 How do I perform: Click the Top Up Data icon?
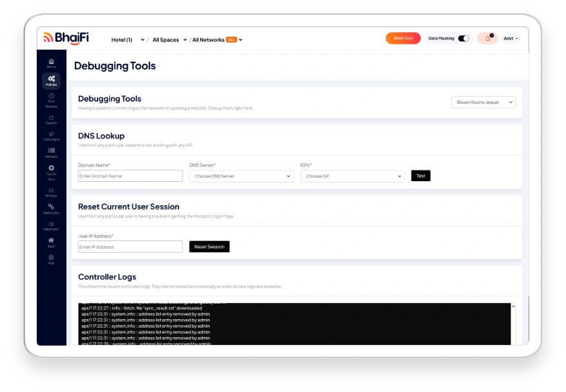51,170
